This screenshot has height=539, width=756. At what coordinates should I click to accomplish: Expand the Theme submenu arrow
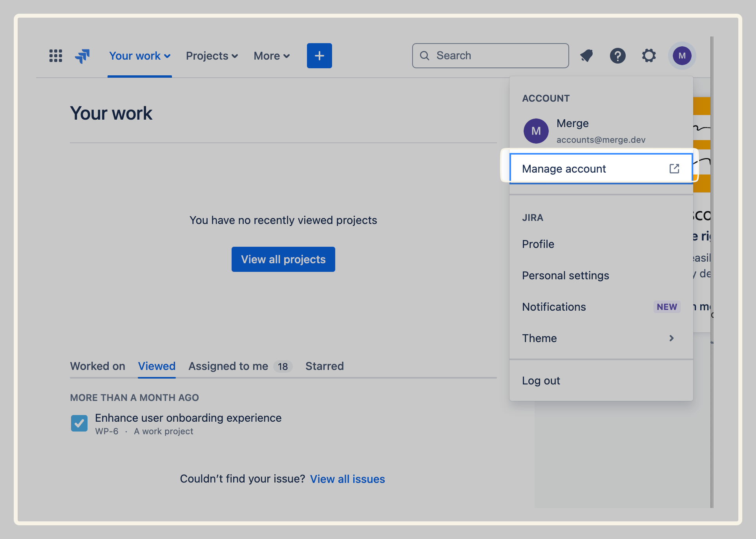click(671, 338)
